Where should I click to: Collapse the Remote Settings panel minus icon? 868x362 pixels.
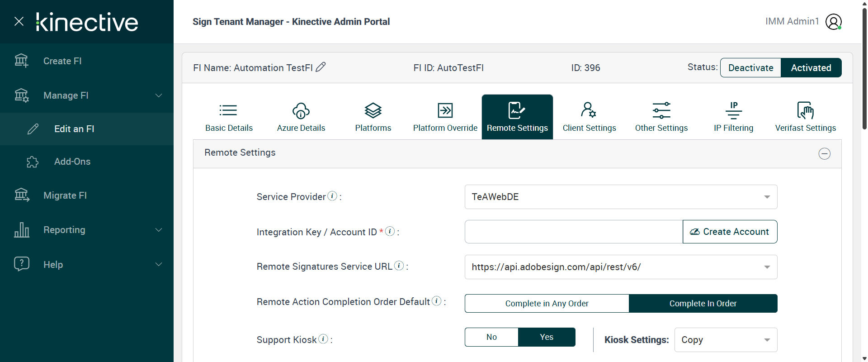click(x=824, y=154)
